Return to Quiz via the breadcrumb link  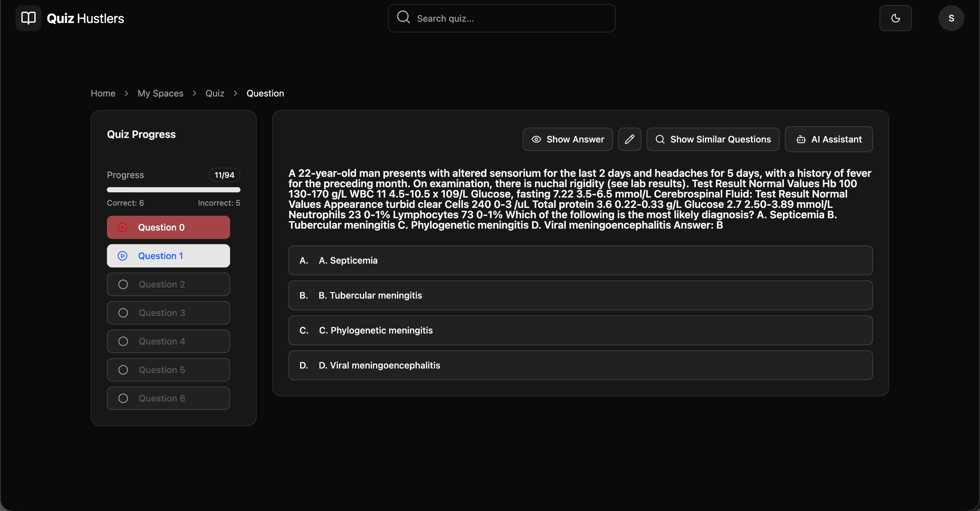click(215, 93)
